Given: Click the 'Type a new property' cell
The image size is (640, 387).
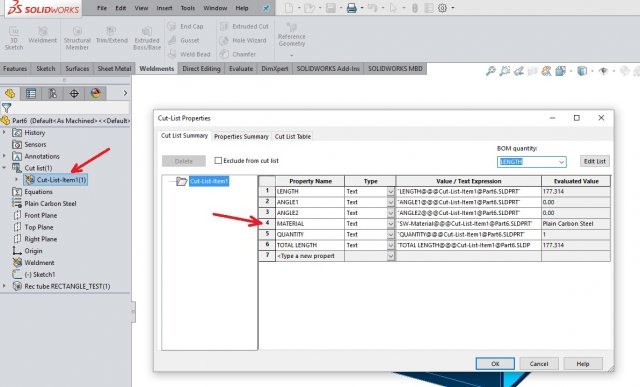Looking at the screenshot, I should coord(310,256).
